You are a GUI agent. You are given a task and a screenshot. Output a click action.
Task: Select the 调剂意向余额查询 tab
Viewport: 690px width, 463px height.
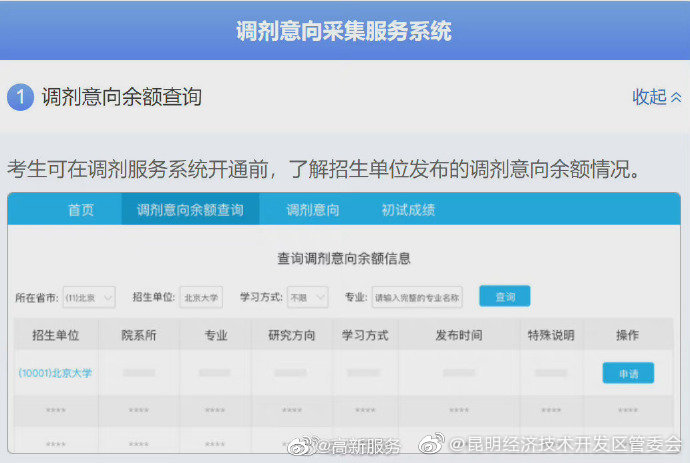[190, 210]
